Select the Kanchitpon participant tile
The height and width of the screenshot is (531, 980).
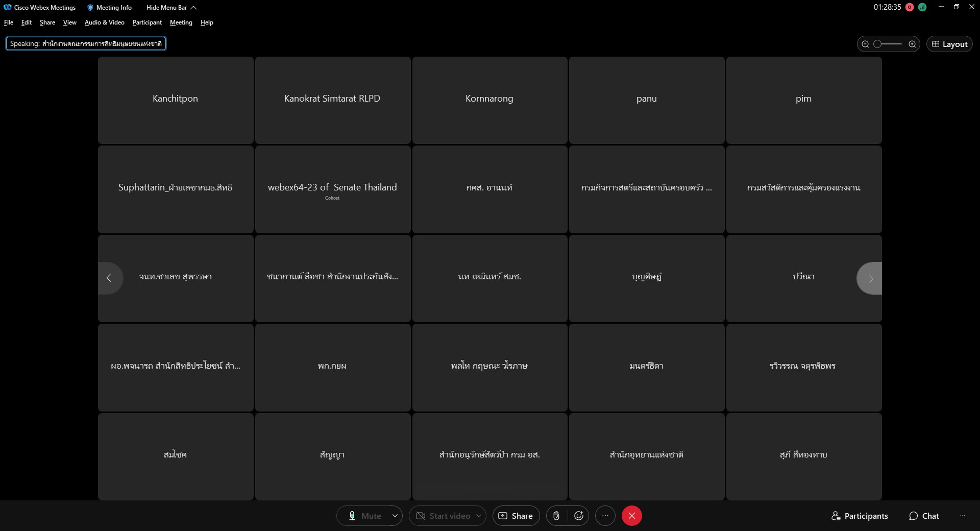click(x=176, y=100)
